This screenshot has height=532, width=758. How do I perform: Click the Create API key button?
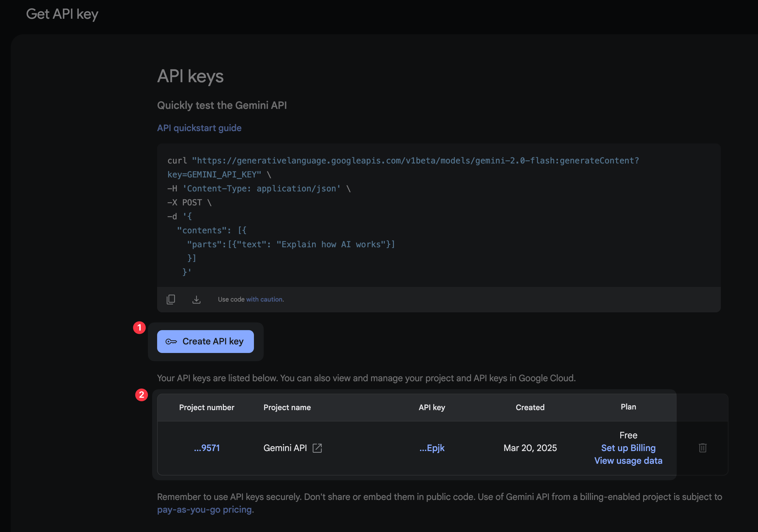(205, 342)
